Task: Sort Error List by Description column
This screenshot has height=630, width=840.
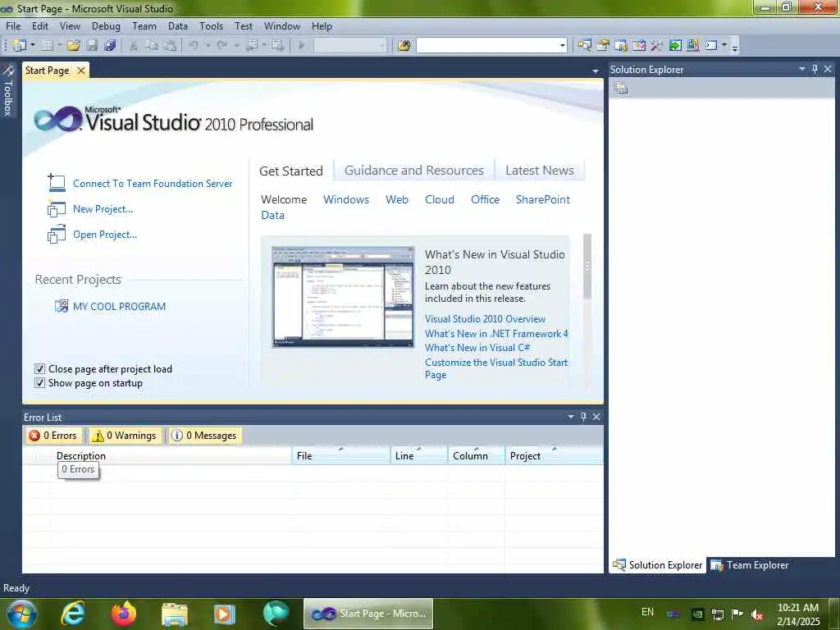Action: [172, 455]
